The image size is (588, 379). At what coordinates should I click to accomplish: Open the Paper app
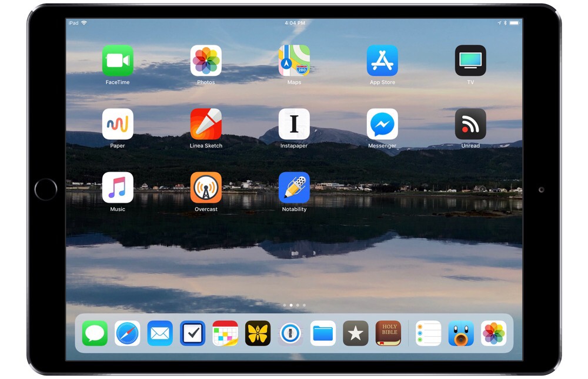click(x=118, y=124)
